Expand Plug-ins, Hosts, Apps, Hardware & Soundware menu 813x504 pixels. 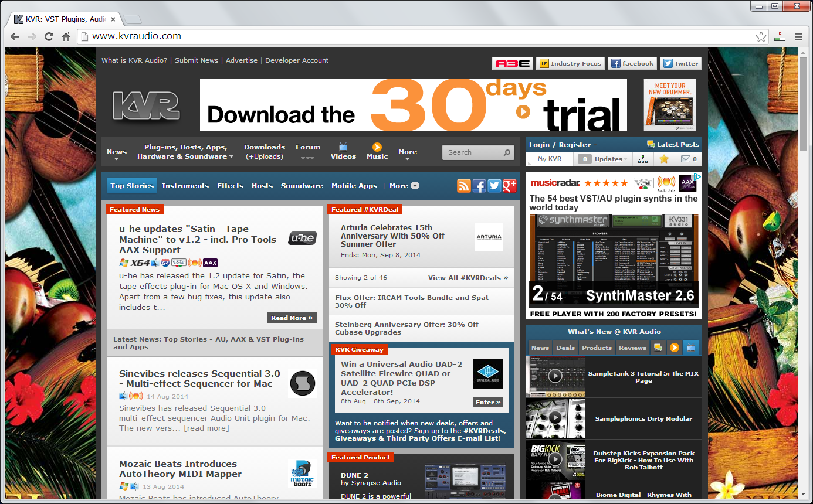pos(185,152)
